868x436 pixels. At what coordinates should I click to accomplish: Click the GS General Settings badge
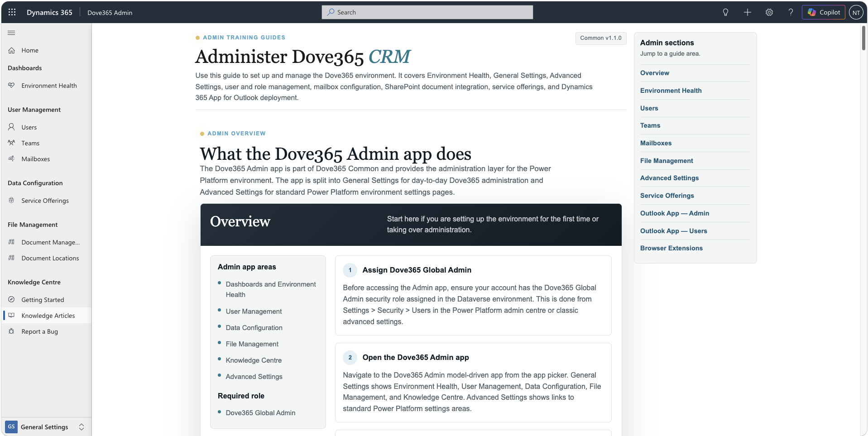click(11, 426)
